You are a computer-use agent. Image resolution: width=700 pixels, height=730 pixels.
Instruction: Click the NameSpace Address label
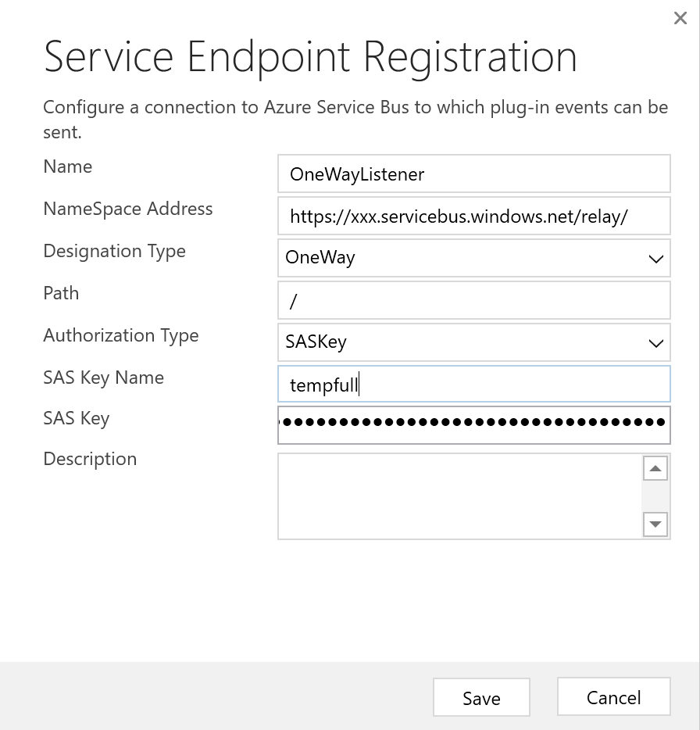click(128, 209)
